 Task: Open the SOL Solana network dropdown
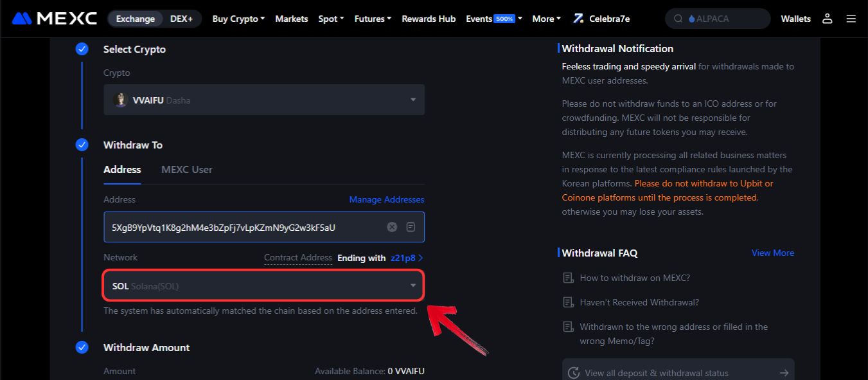tap(264, 285)
